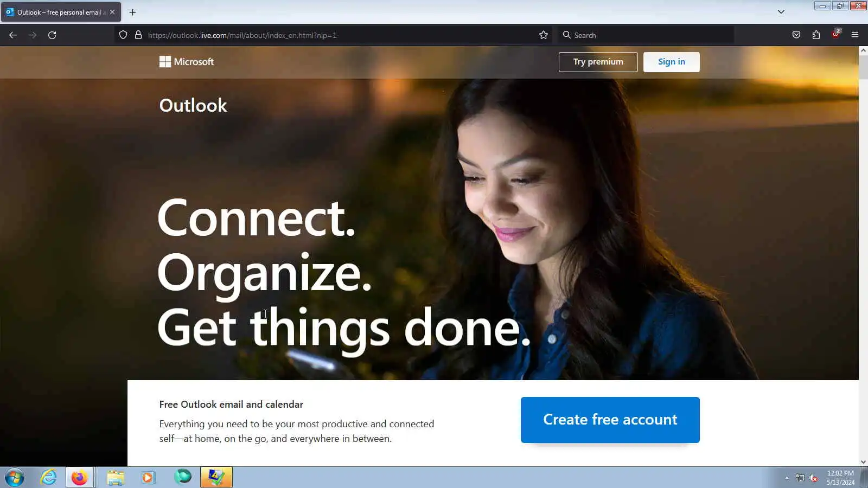Launch Internet Explorer from taskbar
Image resolution: width=868 pixels, height=488 pixels.
[48, 478]
